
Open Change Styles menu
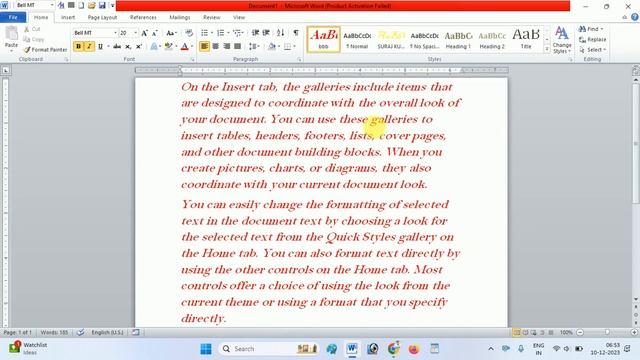[x=562, y=40]
